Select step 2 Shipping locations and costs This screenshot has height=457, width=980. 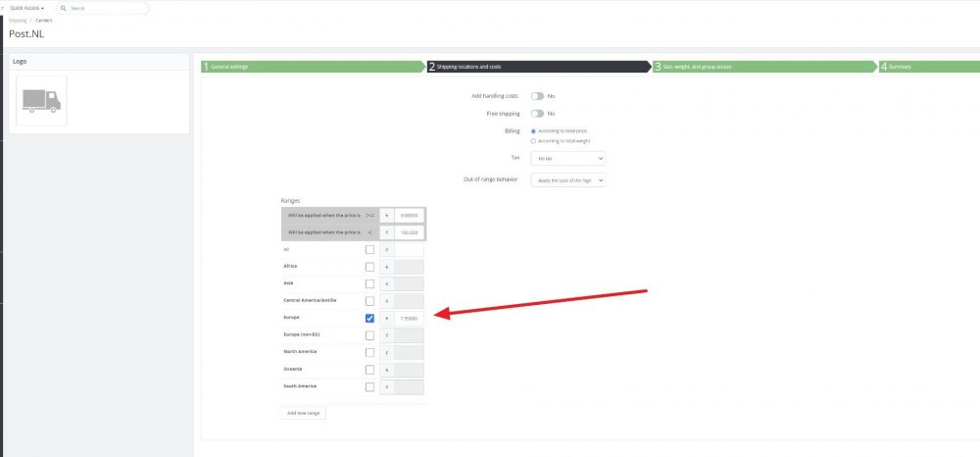pos(539,67)
